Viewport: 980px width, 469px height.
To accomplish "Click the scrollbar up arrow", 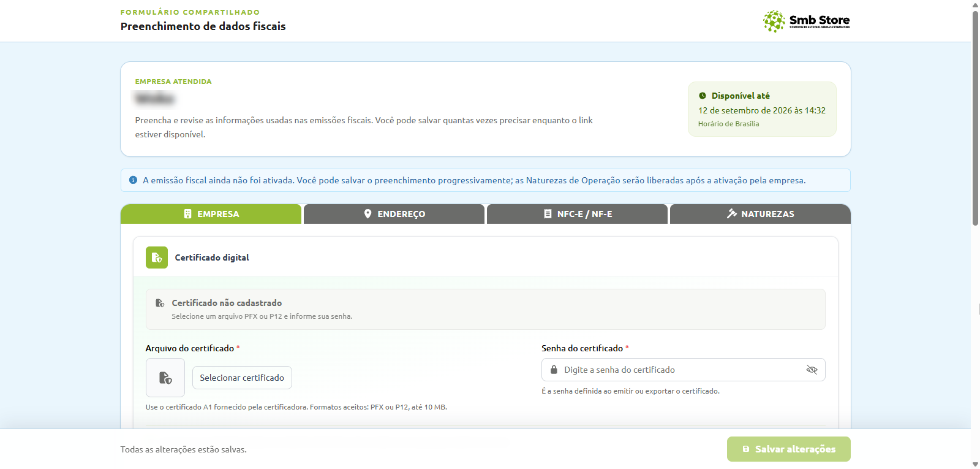I will pos(975,5).
